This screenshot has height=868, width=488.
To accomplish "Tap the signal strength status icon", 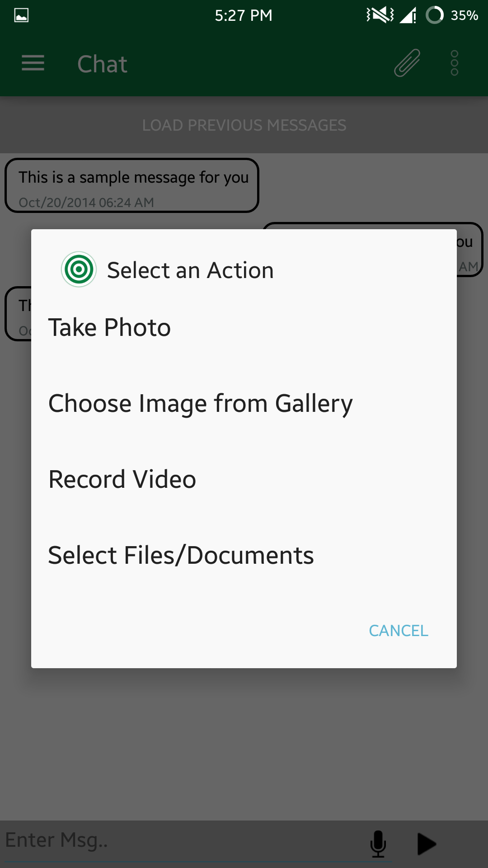I will coord(408,16).
